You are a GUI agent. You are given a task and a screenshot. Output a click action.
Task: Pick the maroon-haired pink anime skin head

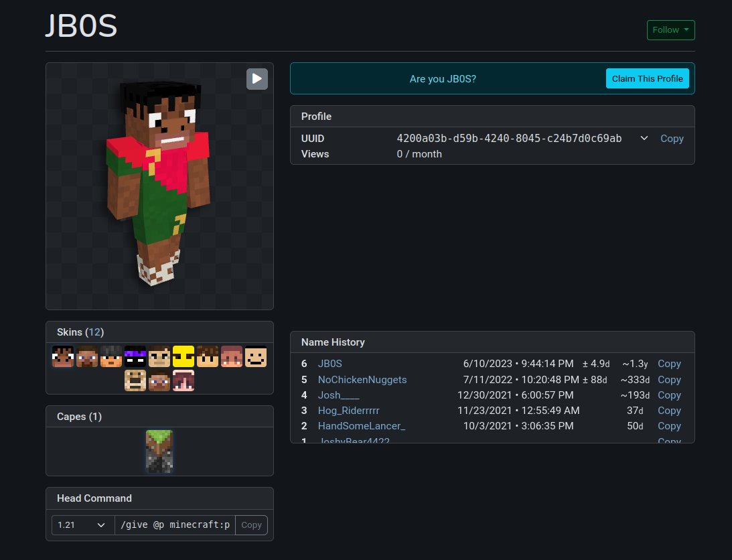[184, 380]
